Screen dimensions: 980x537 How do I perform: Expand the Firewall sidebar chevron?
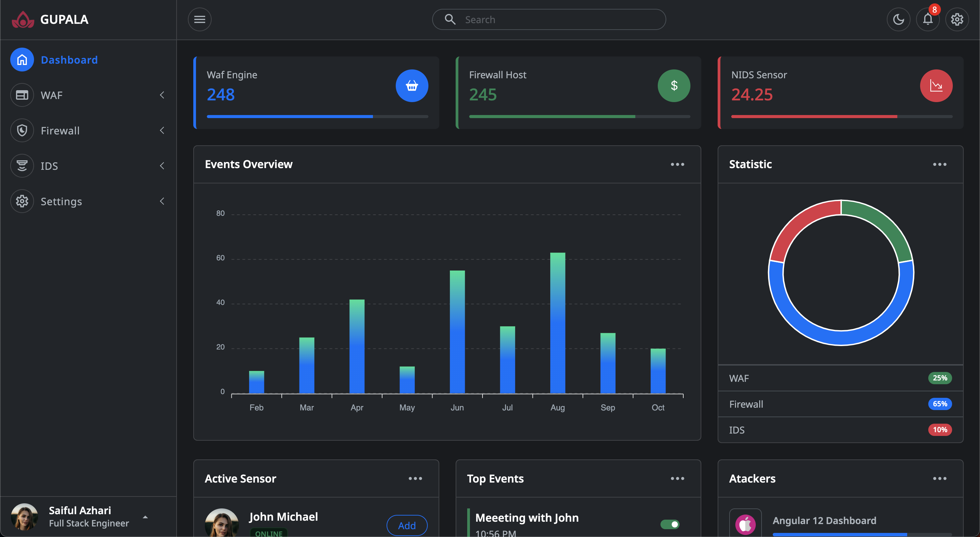162,131
